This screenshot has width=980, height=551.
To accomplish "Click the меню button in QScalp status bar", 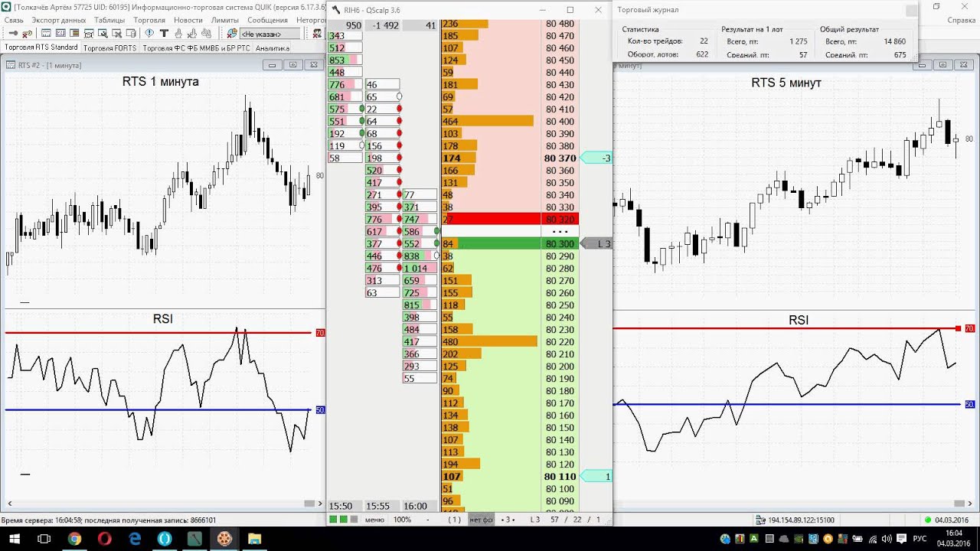I will (374, 520).
